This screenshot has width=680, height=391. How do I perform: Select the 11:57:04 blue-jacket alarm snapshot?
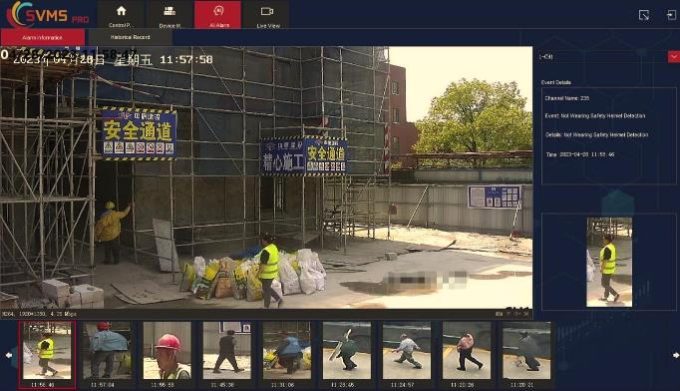tap(107, 351)
